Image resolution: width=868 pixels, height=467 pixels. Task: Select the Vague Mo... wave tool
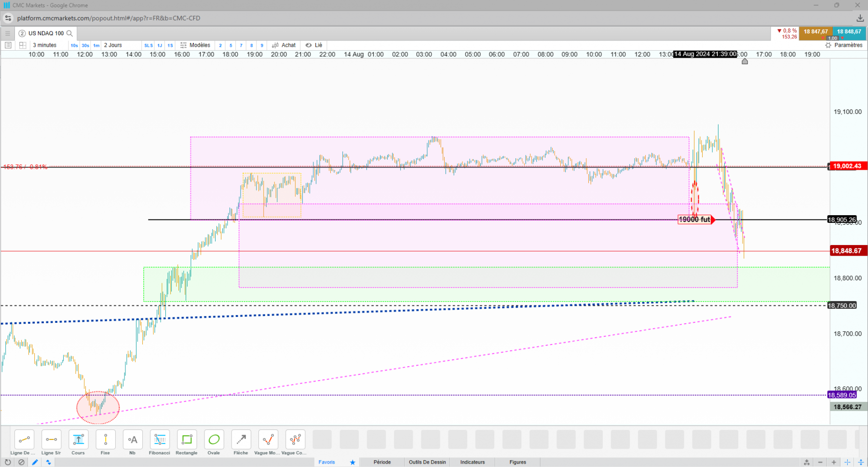(x=268, y=440)
